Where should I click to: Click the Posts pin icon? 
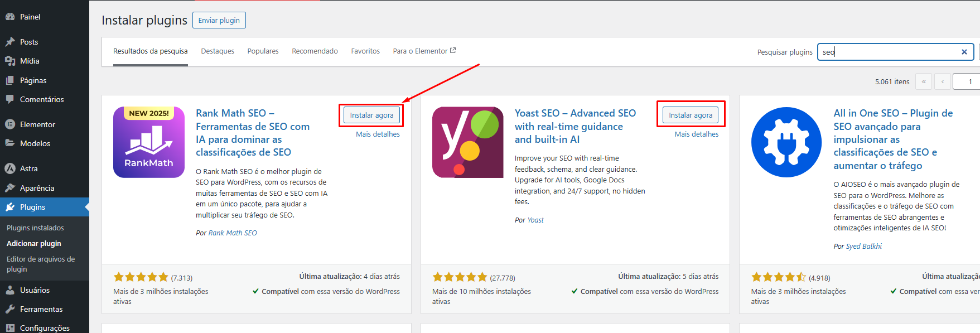10,42
